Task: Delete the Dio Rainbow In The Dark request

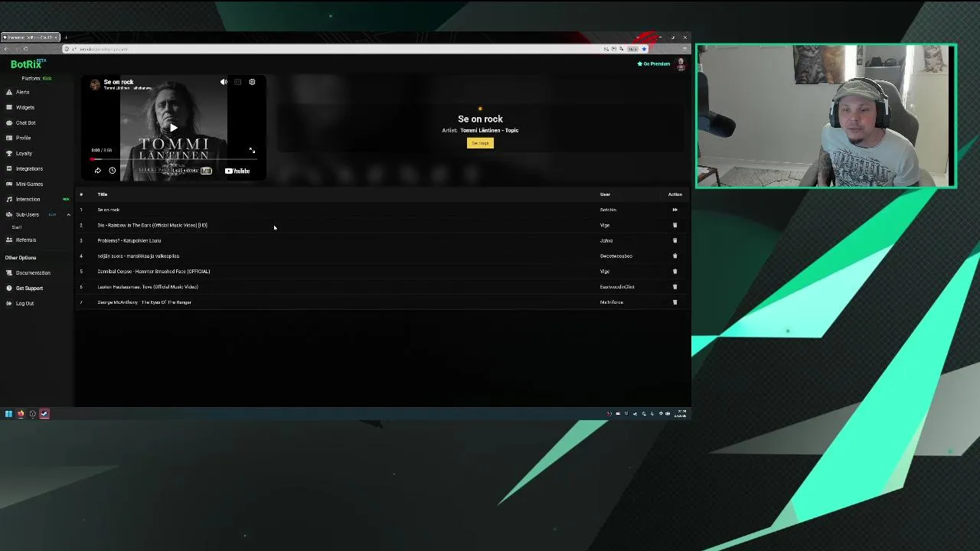Action: tap(675, 225)
